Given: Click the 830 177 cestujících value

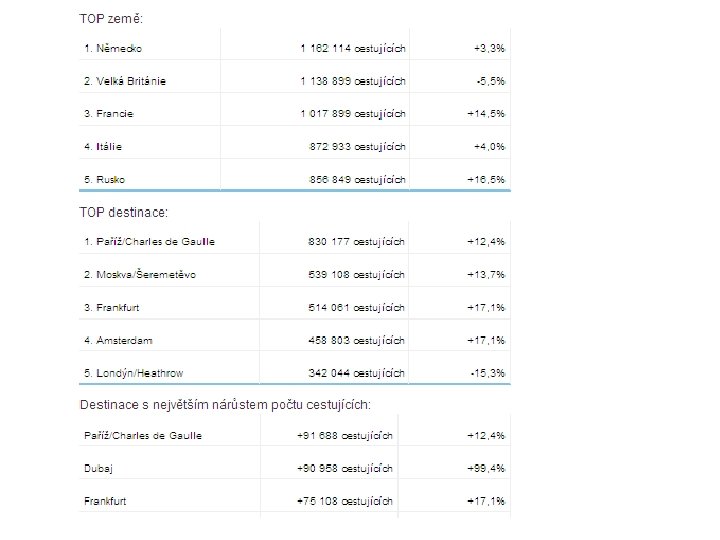Looking at the screenshot, I should point(357,242).
